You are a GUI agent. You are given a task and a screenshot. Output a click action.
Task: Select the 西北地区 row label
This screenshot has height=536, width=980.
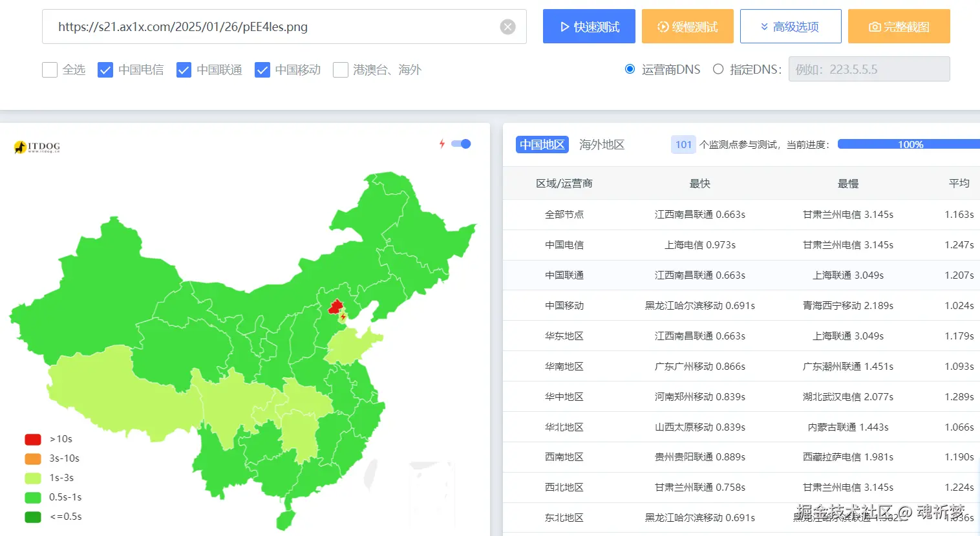click(564, 488)
